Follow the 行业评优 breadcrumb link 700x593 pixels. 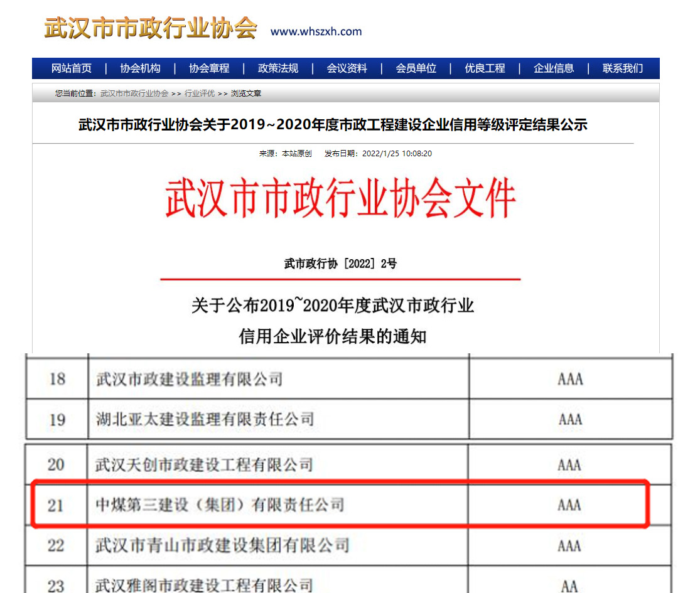[x=200, y=93]
